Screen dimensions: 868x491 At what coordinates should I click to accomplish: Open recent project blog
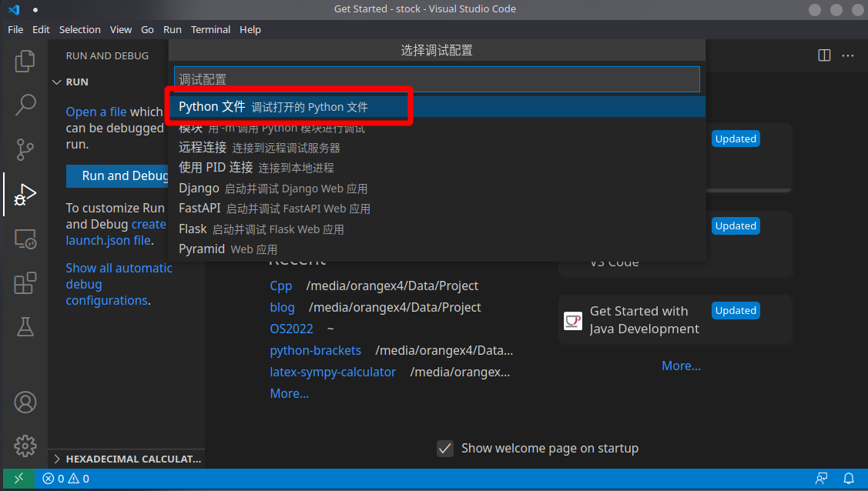(x=282, y=307)
